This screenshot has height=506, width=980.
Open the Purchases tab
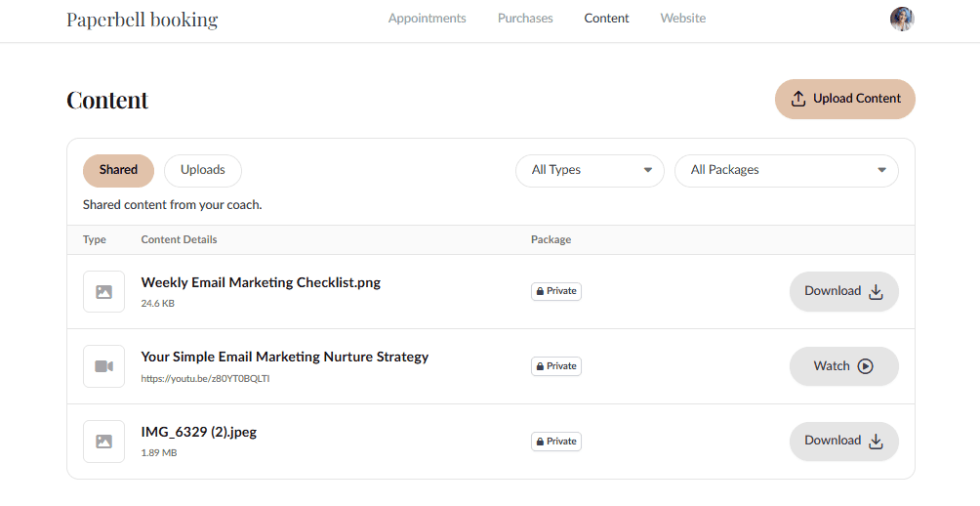pyautogui.click(x=525, y=19)
